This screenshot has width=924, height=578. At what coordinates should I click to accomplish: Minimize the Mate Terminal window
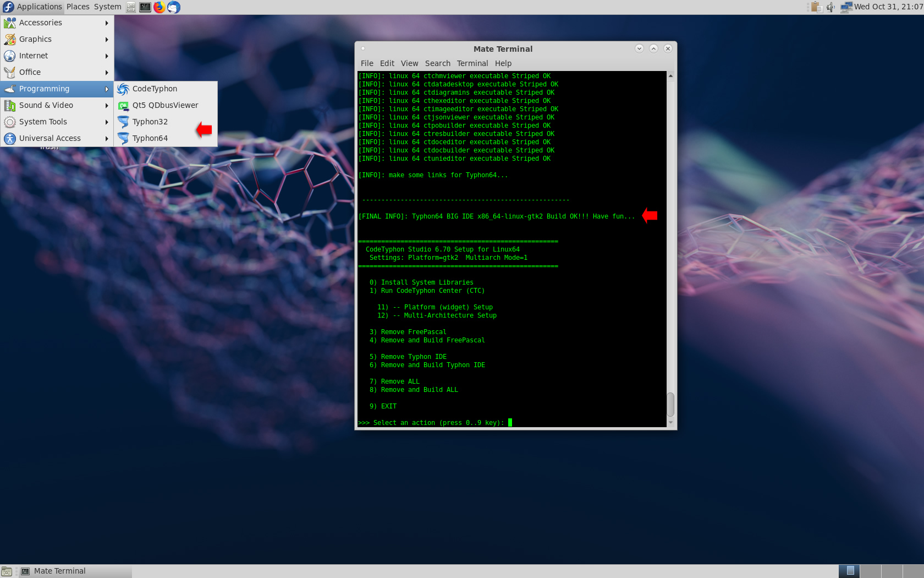click(639, 48)
